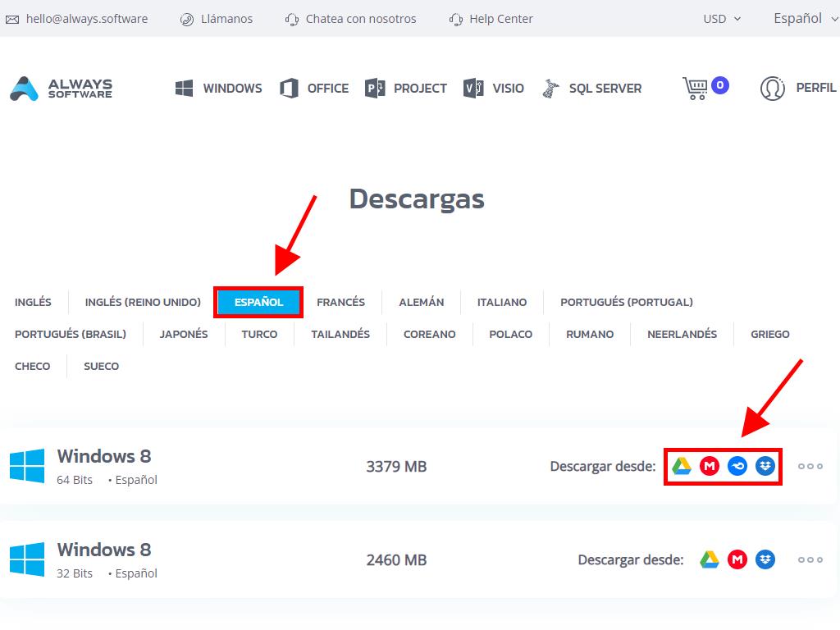
Task: Select the SUECO language tab
Action: [101, 367]
